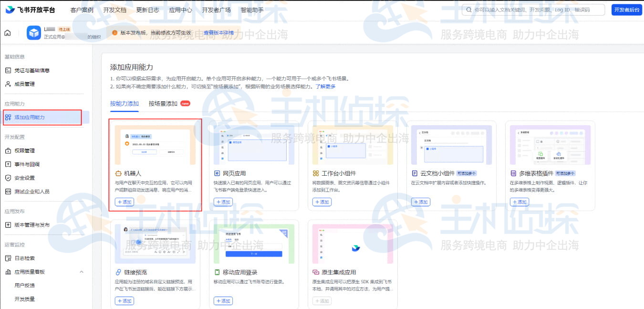Screen dimensions: 644x309
Task: Add the 机器人 capability
Action: pos(124,202)
